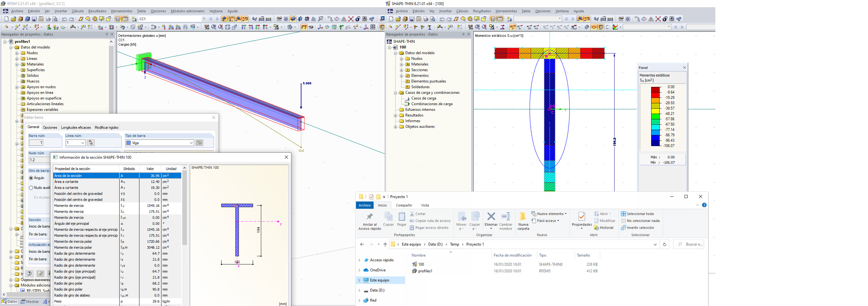Open the Resultados menu in SHAPE-THIN
This screenshot has height=306, width=868.
point(482,11)
